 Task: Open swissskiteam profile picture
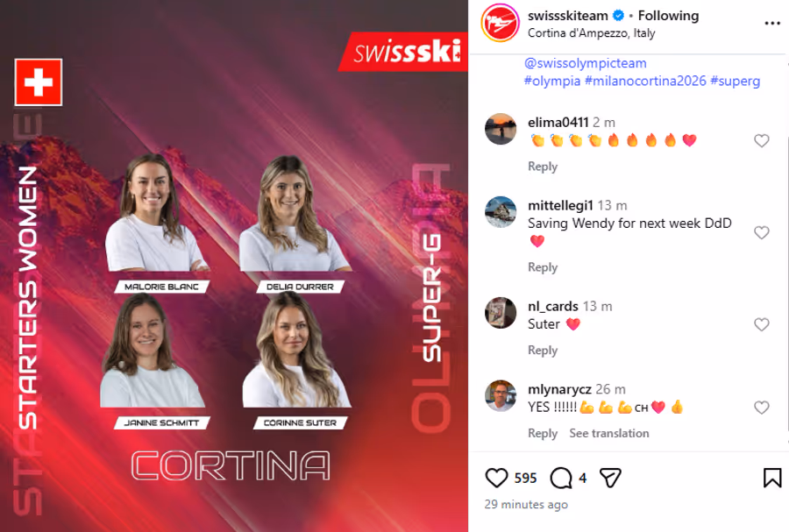point(500,23)
